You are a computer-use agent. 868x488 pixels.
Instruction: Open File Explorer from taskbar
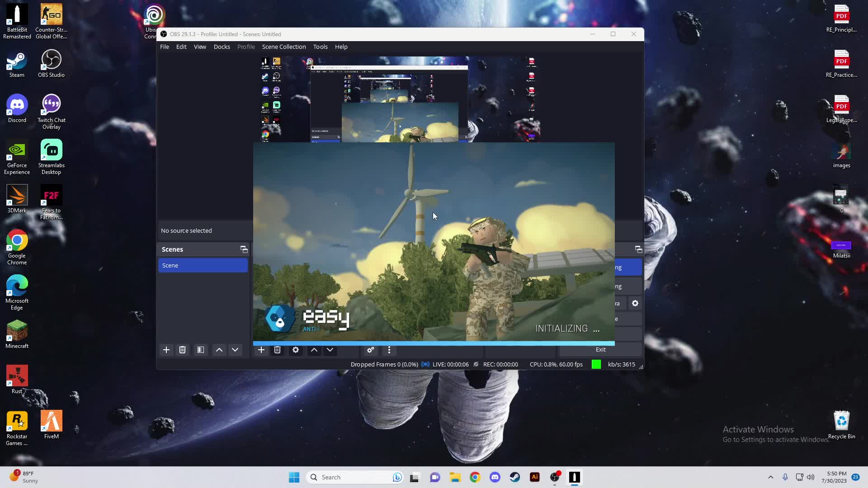[x=455, y=477]
